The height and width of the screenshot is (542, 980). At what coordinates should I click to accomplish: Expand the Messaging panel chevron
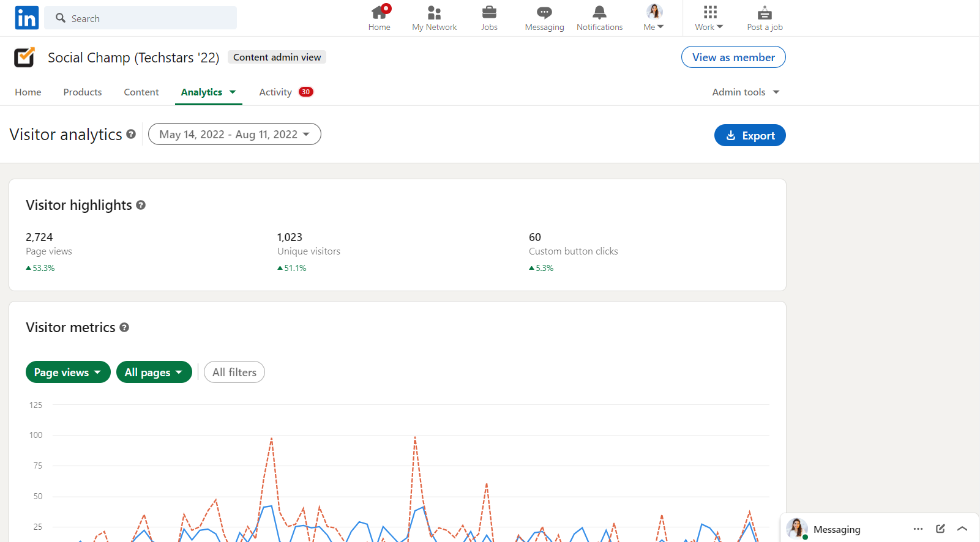[962, 529]
